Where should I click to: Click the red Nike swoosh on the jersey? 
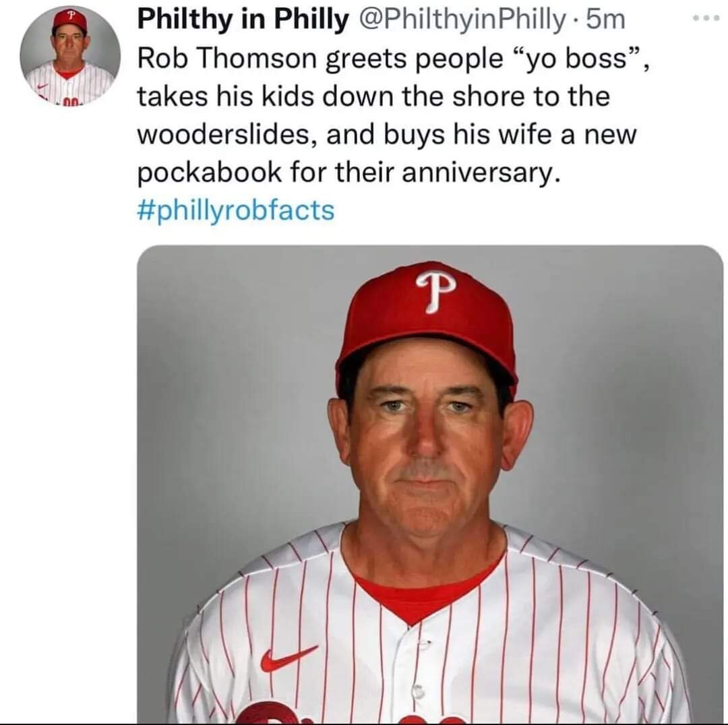click(288, 657)
